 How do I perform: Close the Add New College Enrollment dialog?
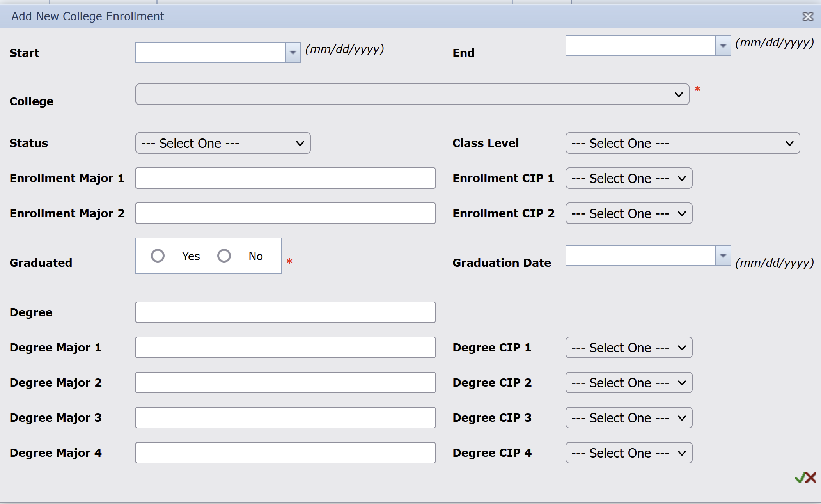tap(808, 17)
